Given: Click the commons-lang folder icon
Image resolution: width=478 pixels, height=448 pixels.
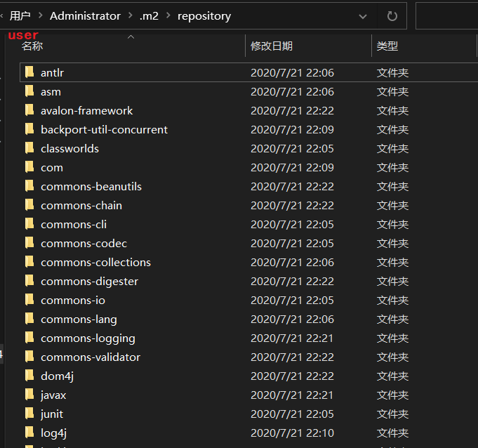Looking at the screenshot, I should (x=29, y=319).
